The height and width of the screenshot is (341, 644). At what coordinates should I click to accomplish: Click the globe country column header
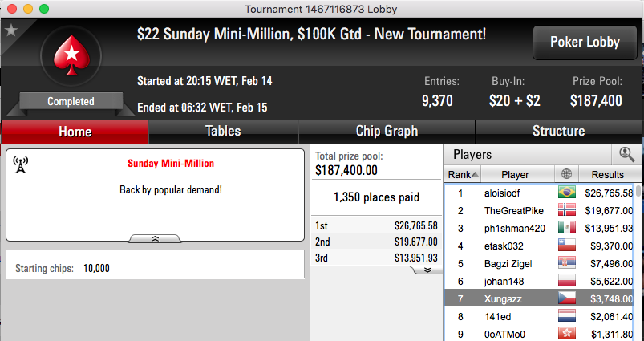pyautogui.click(x=566, y=174)
